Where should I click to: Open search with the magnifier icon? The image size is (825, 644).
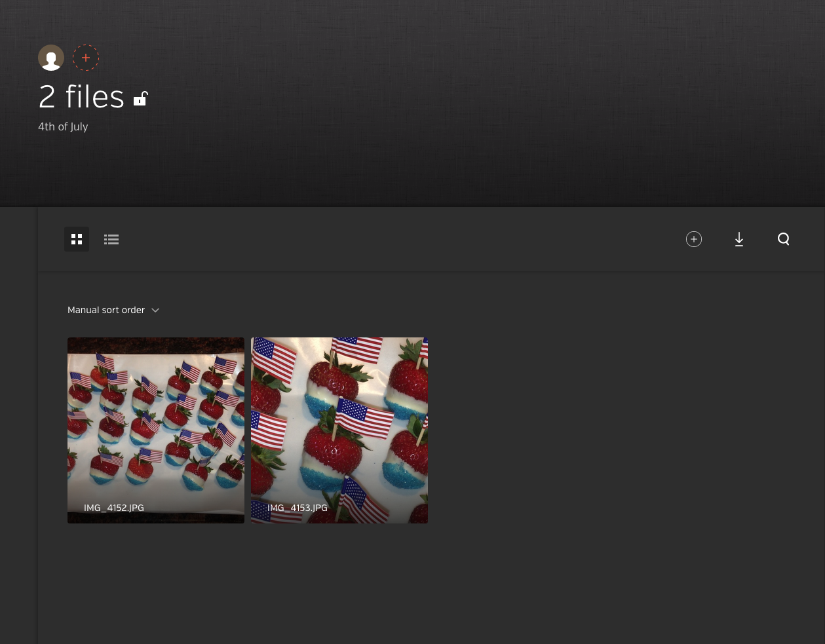[x=784, y=239]
